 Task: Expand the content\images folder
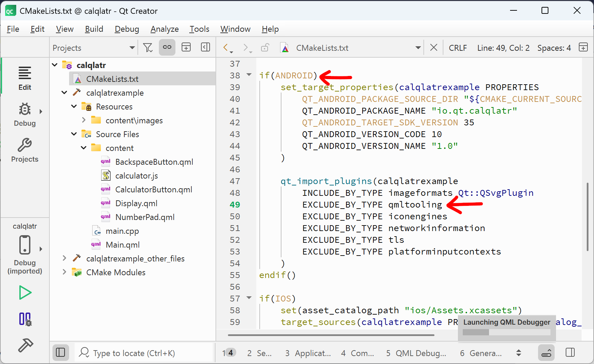pyautogui.click(x=84, y=120)
